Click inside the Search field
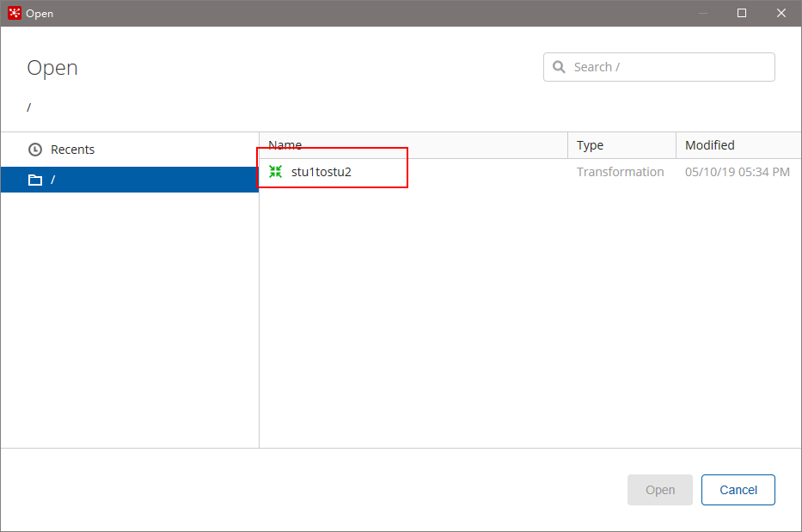This screenshot has height=532, width=802. click(x=658, y=67)
